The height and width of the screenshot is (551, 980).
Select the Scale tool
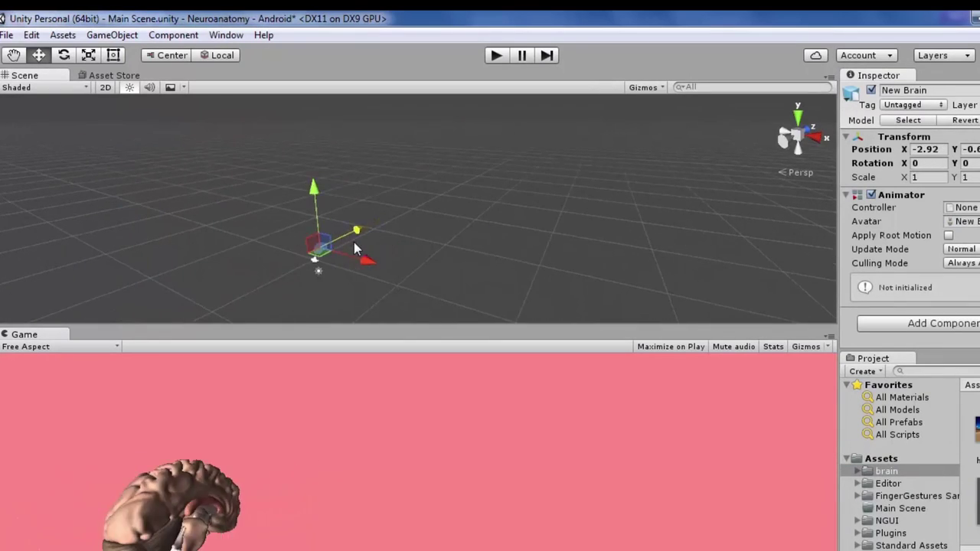[x=89, y=55]
